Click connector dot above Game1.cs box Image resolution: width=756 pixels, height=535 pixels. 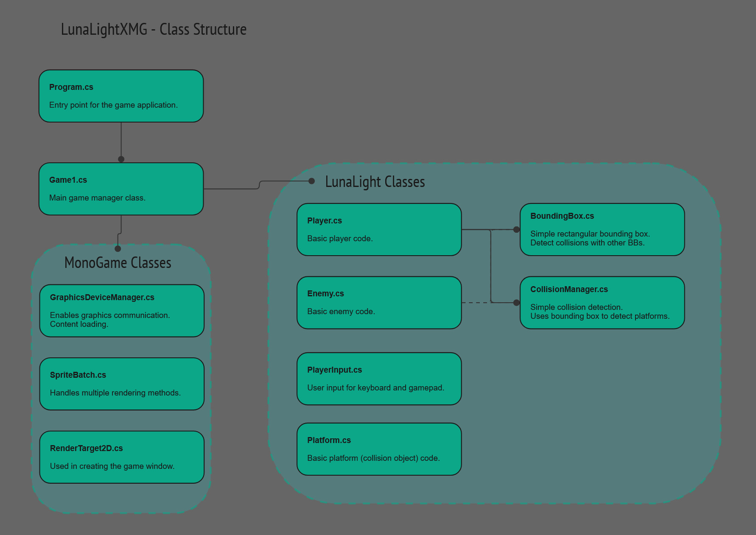[x=121, y=159]
